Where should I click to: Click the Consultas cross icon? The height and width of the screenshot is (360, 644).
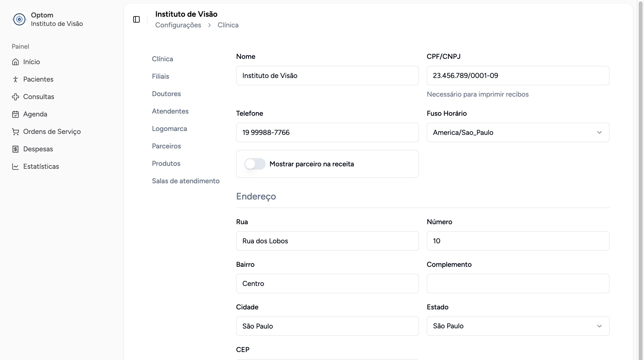tap(15, 97)
